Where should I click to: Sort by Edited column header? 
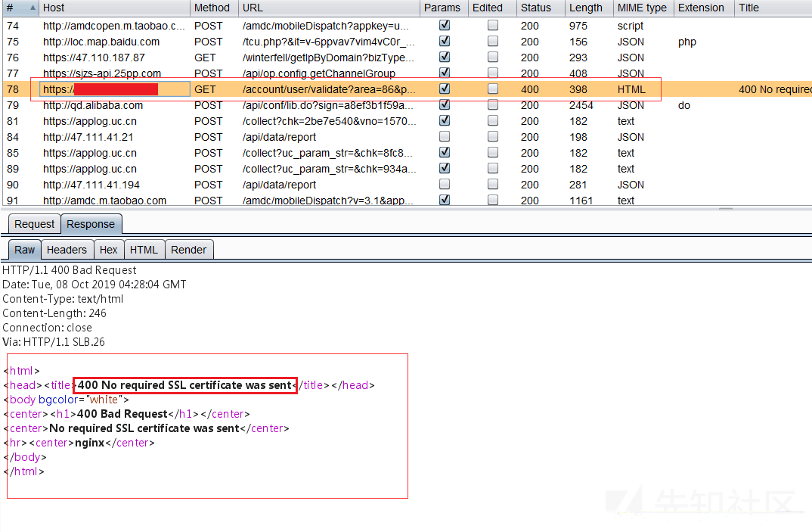(492, 8)
